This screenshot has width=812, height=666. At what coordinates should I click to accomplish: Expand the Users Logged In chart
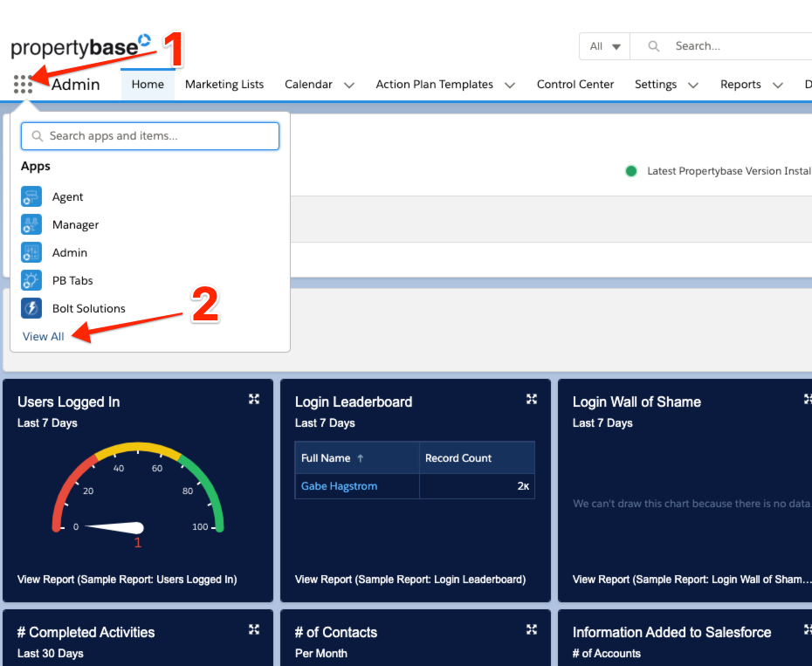tap(254, 399)
